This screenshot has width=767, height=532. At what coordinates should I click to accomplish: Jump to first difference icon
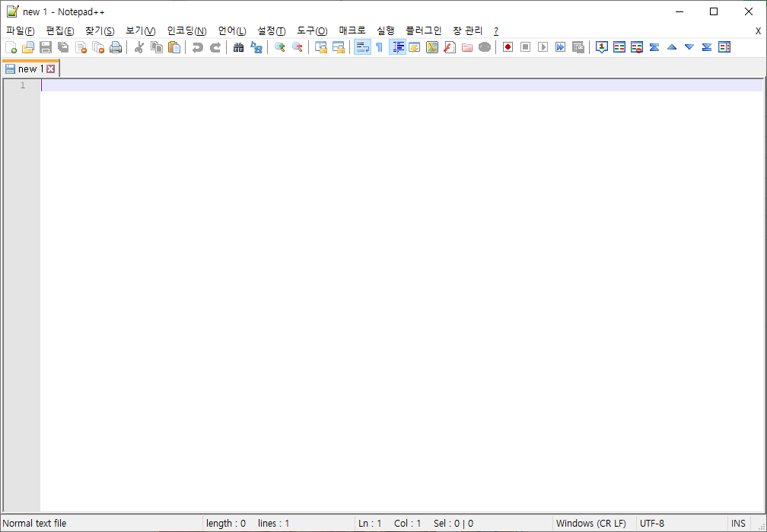654,47
